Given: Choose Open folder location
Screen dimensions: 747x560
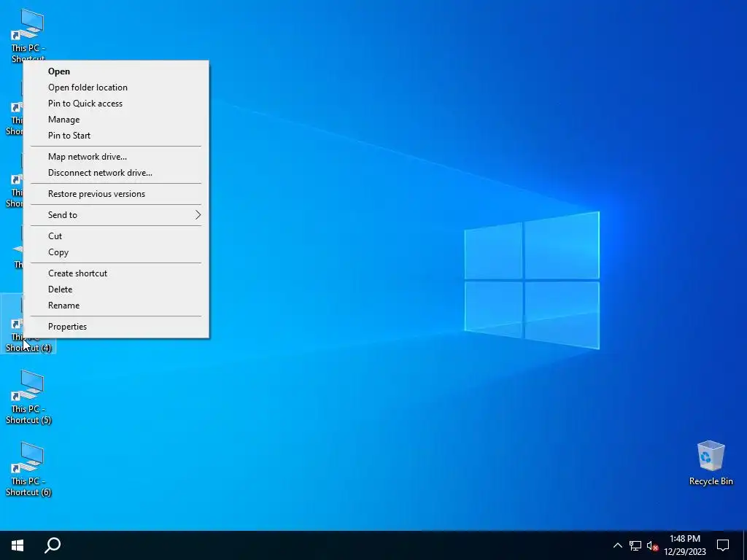Looking at the screenshot, I should 116,87.
